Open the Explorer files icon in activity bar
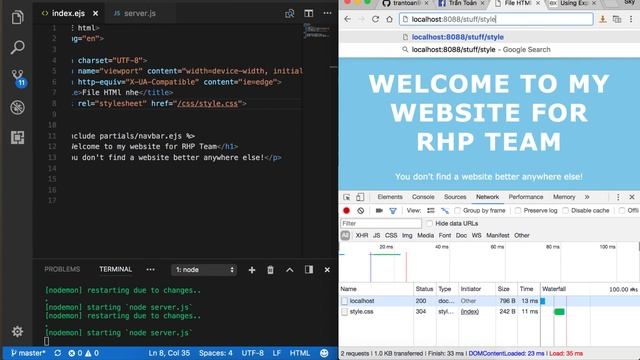The height and width of the screenshot is (360, 640). 17,17
